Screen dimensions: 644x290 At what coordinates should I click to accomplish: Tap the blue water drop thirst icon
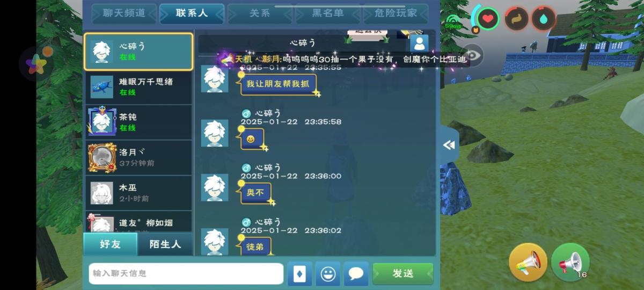pos(544,19)
